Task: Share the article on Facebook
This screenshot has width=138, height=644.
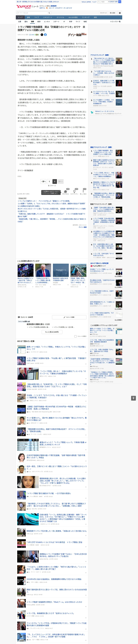Action: pyautogui.click(x=45, y=35)
